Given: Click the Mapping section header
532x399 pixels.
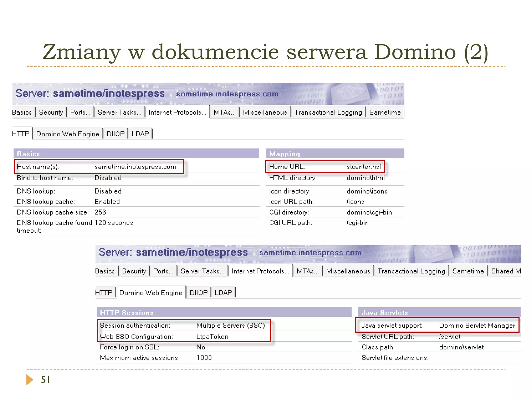Looking at the screenshot, I should (335, 154).
